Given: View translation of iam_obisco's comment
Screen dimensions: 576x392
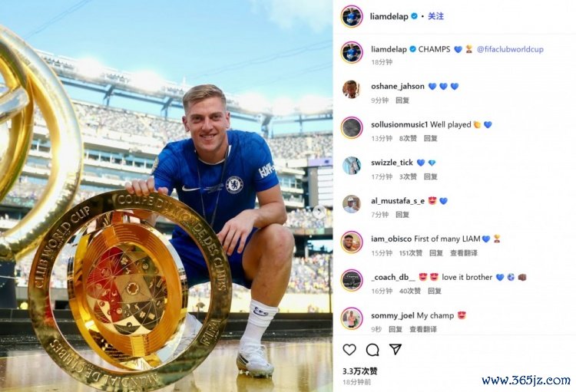Looking at the screenshot, I should (464, 253).
